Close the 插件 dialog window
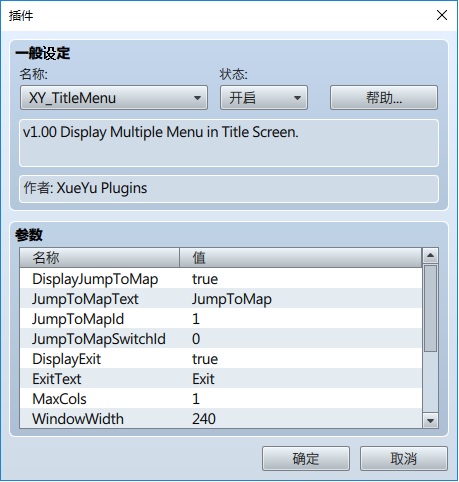Viewport: 459px width, 482px height. 442,15
